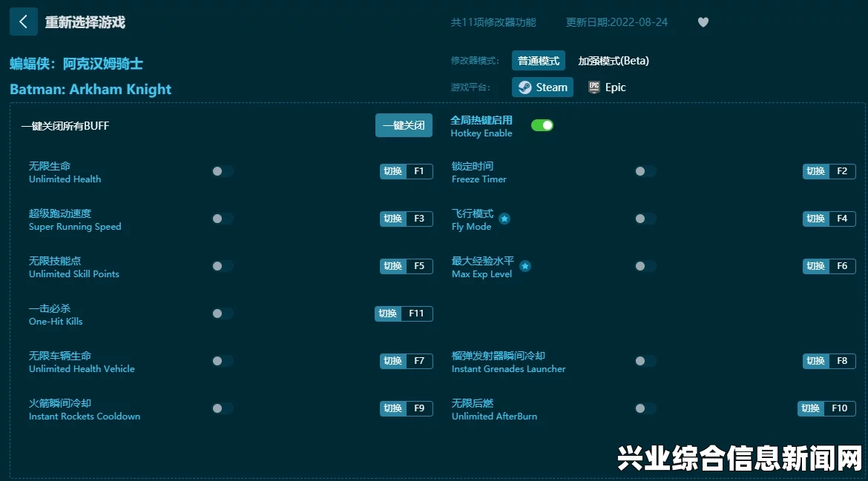Turn on One-Hit Kills
Image resolution: width=868 pixels, height=481 pixels.
point(223,314)
